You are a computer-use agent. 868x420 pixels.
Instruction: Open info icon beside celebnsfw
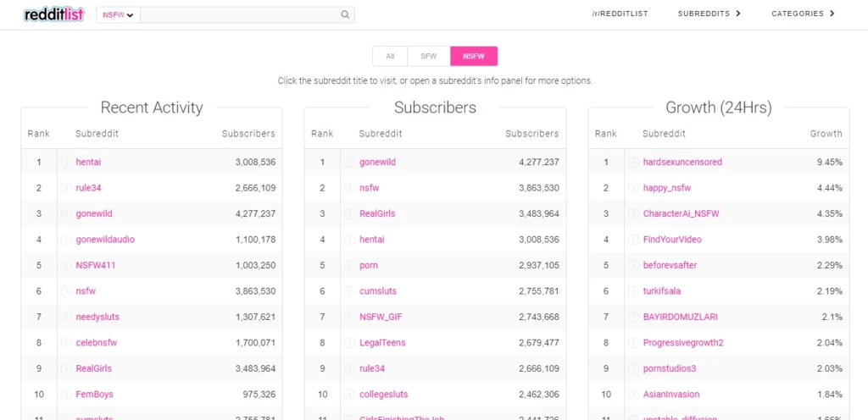[66, 343]
